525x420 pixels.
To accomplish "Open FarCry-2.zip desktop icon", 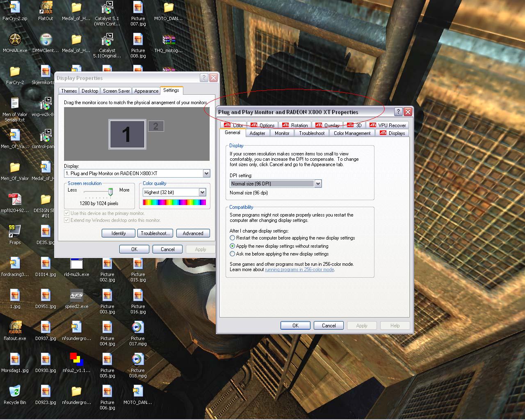I will [x=15, y=11].
